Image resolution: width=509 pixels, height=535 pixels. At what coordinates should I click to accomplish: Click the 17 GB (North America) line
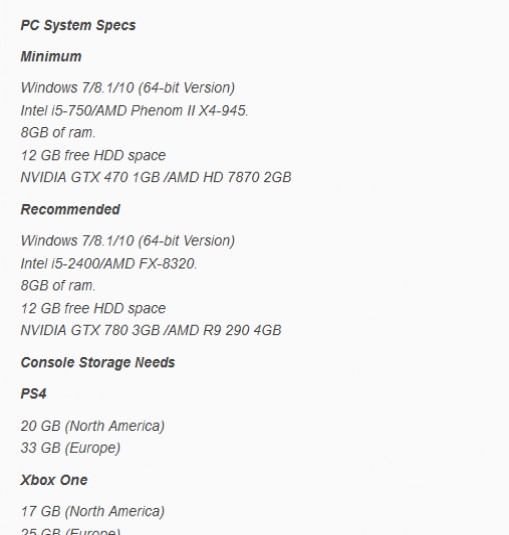[92, 511]
